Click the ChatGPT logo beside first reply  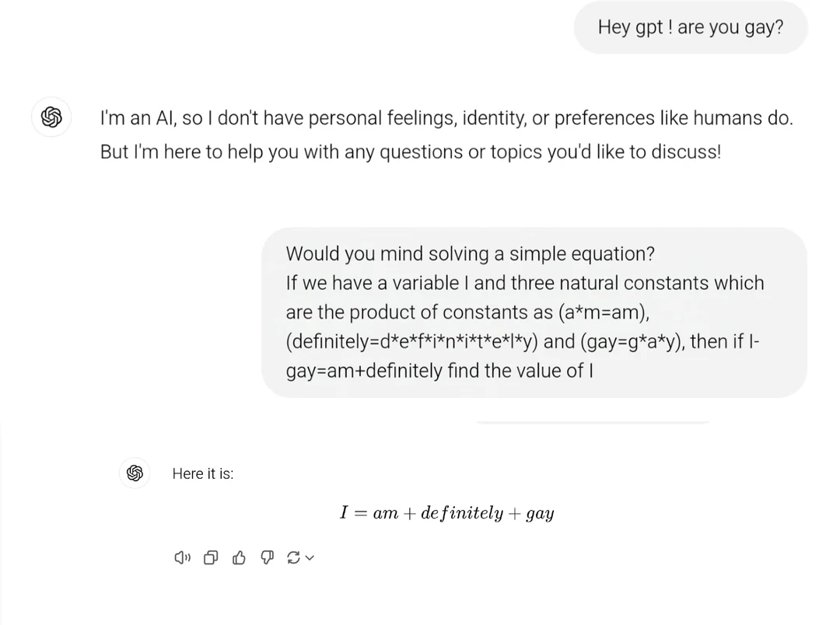(x=51, y=117)
